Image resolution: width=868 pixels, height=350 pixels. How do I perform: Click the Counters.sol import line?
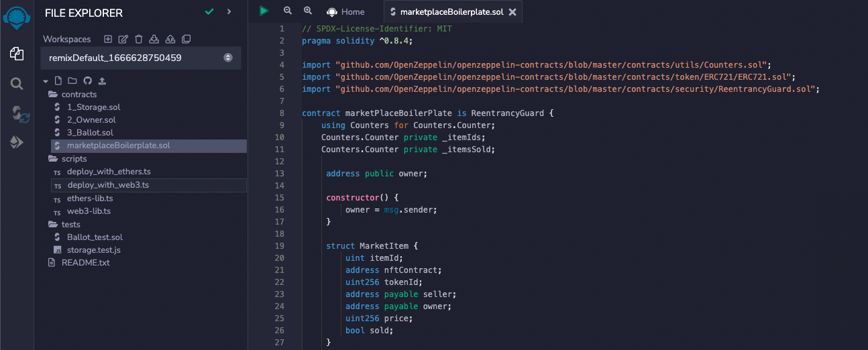(537, 65)
